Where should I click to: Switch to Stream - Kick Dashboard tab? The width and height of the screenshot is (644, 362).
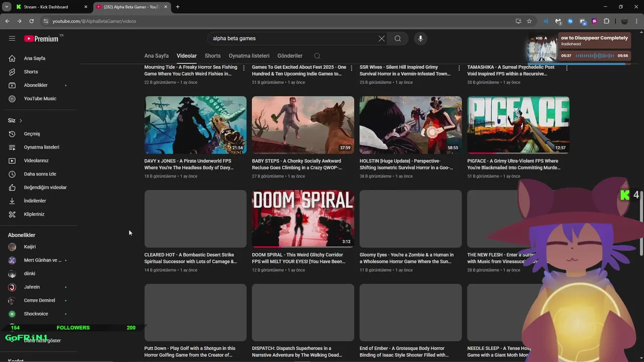(51, 7)
